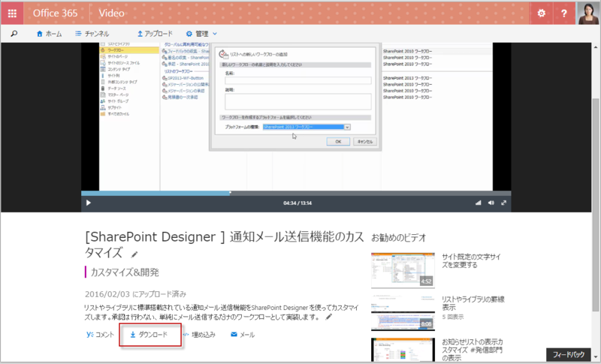The image size is (601, 364).
Task: Edit the video description with pencil icon
Action: (x=328, y=317)
